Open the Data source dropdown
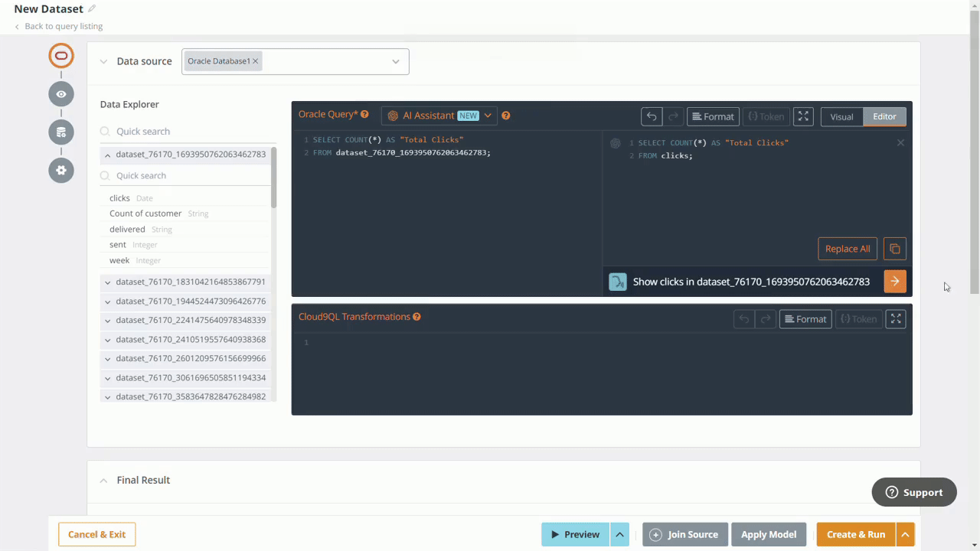The image size is (980, 551). pyautogui.click(x=395, y=61)
